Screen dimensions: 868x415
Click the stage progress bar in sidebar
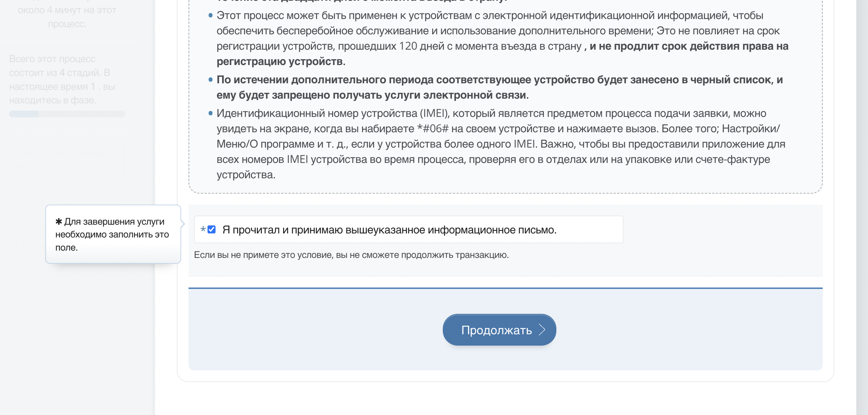pyautogui.click(x=67, y=114)
